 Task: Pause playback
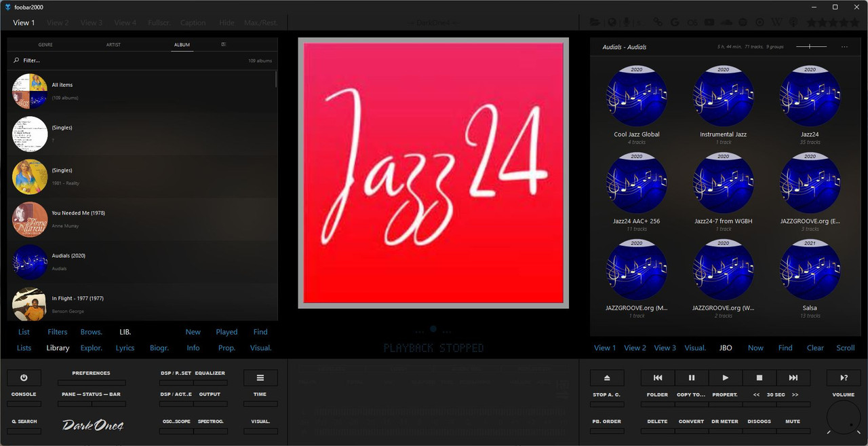click(692, 377)
